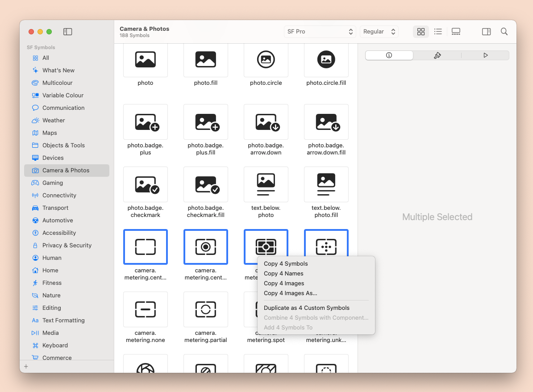Screen dimensions: 533x392
Task: Open the Transport category
Action: click(67, 208)
